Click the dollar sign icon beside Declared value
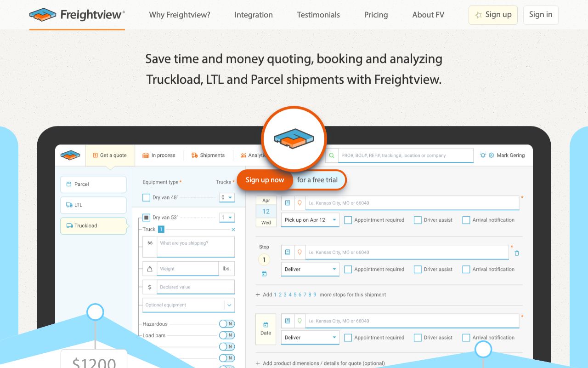The height and width of the screenshot is (368, 588). [150, 287]
